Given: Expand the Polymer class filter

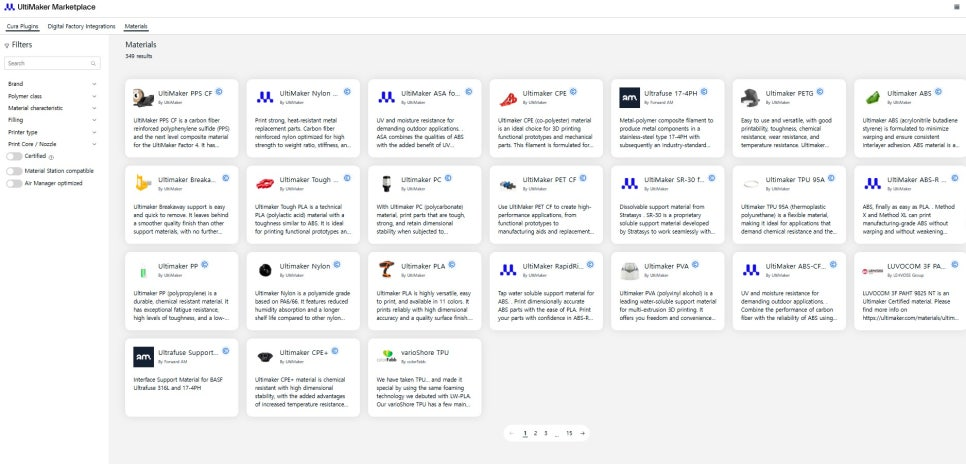Looking at the screenshot, I should click(x=52, y=96).
